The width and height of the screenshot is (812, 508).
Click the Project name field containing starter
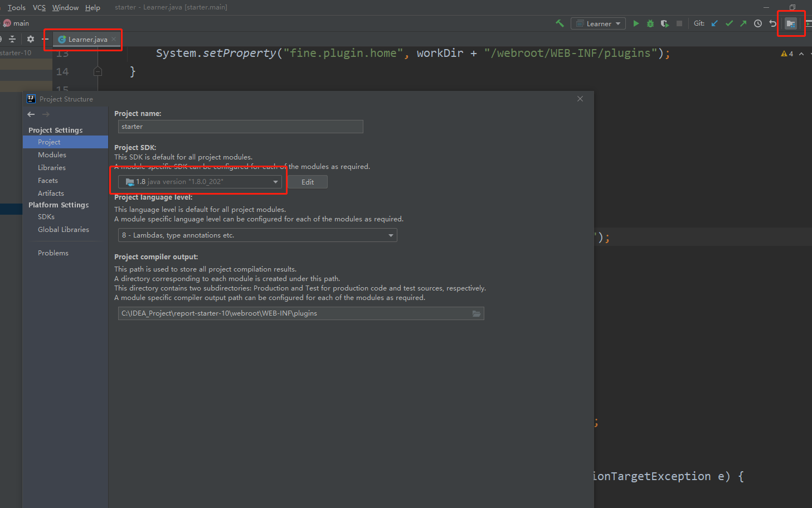tap(241, 127)
